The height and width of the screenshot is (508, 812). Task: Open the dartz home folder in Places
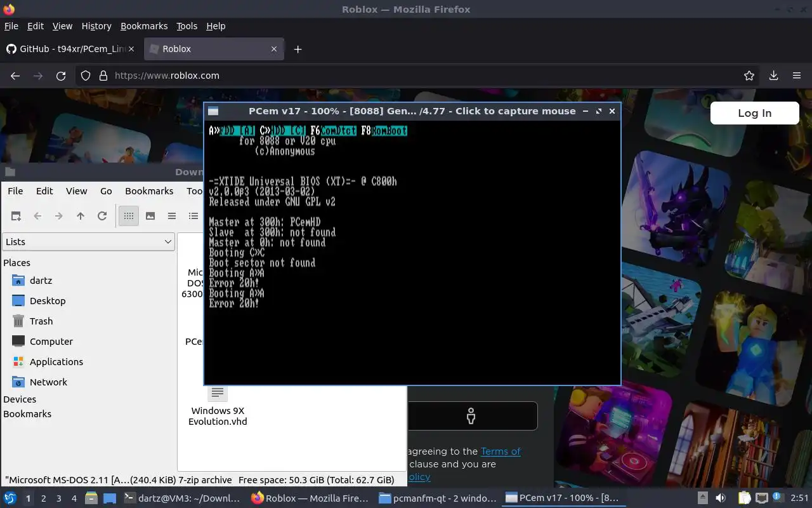click(41, 280)
